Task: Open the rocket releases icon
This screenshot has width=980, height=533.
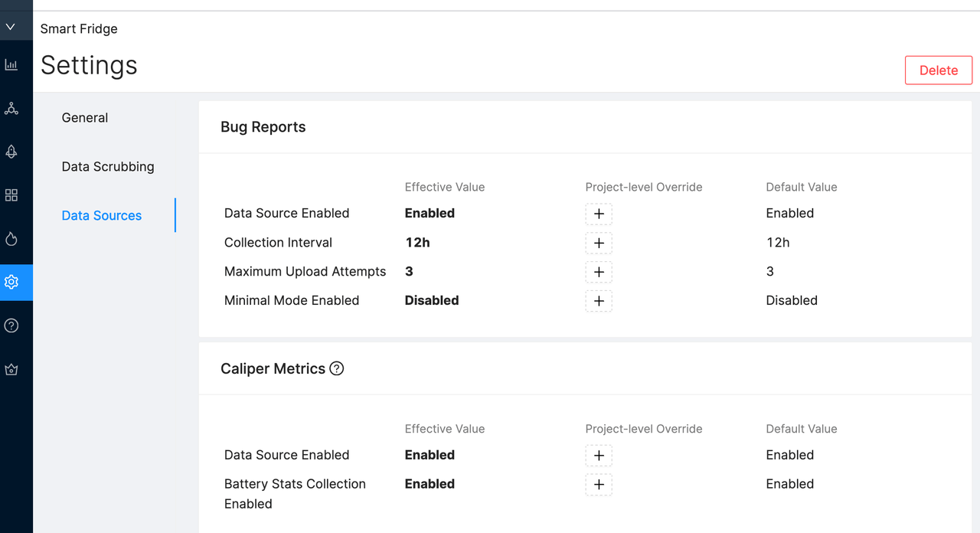Action: [11, 152]
